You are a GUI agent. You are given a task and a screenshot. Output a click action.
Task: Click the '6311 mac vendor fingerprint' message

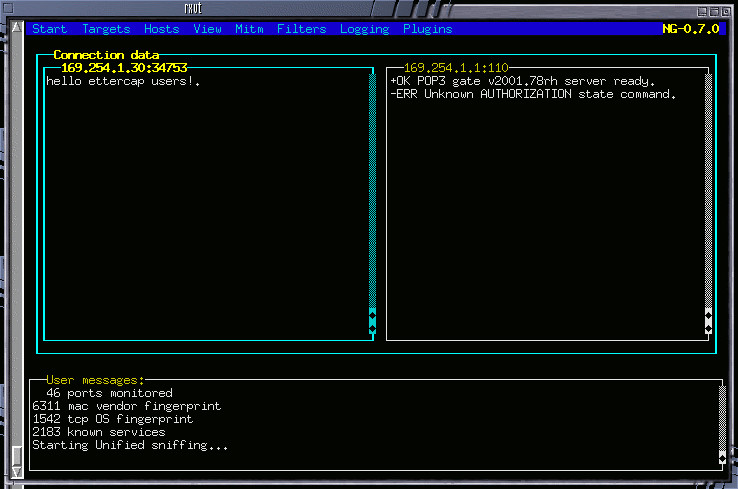(x=127, y=406)
